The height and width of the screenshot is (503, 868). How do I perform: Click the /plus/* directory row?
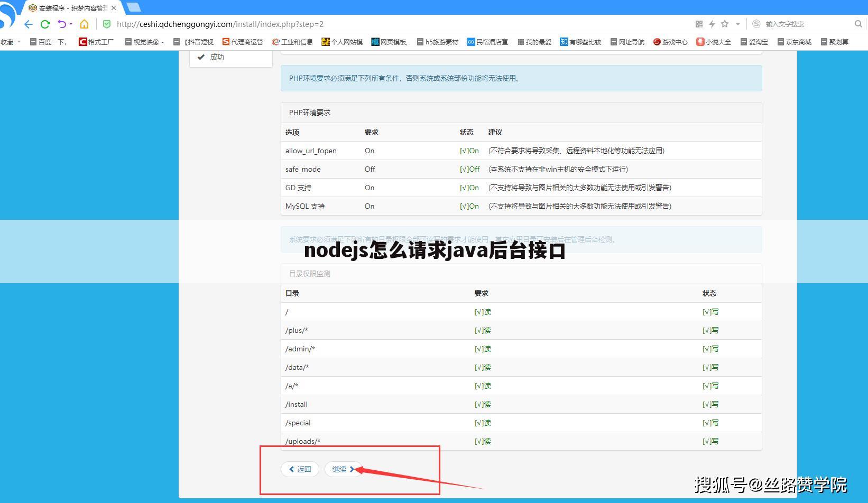[x=521, y=330]
